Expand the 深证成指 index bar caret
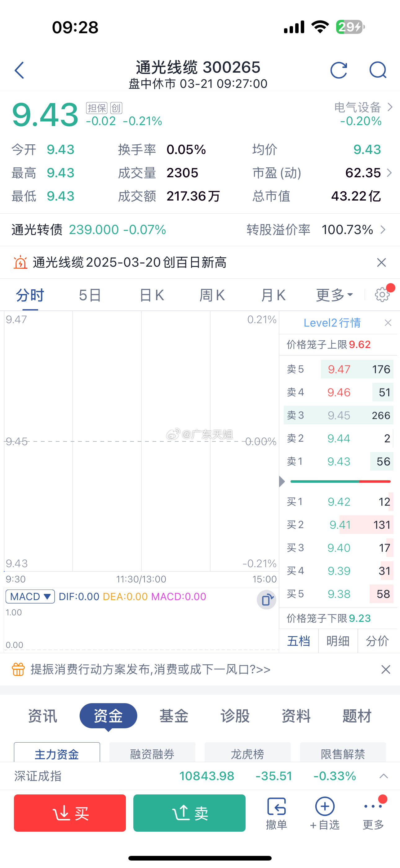The height and width of the screenshot is (868, 400). pos(384,776)
